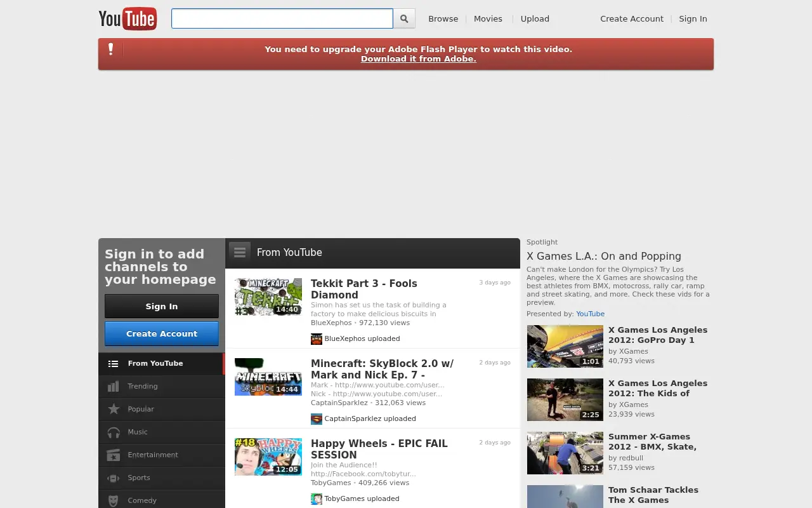Click Create Account in top header
Screen dimensions: 812x508
(632, 18)
